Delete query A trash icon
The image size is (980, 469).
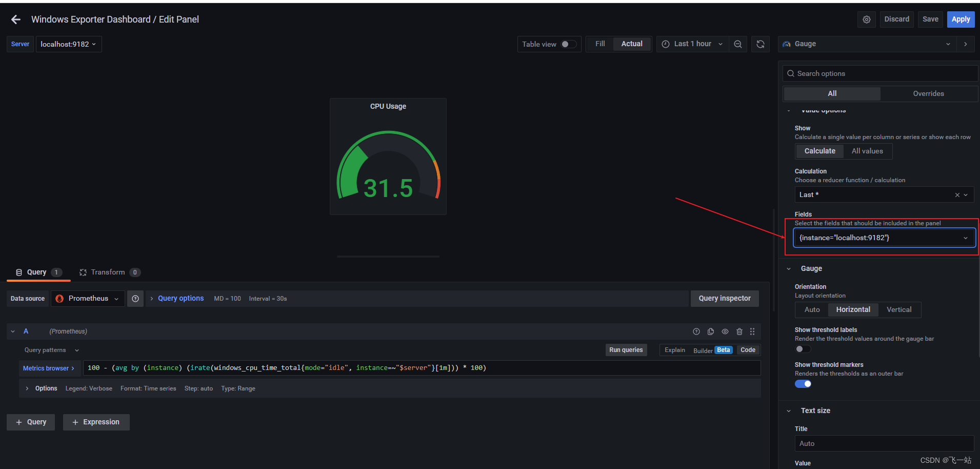(x=739, y=331)
